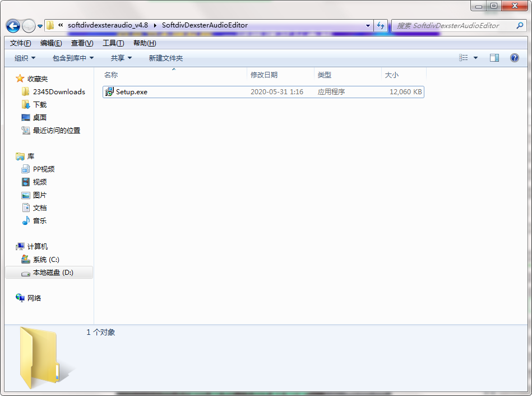Expand arrow between breadcrumb folders

coord(155,25)
